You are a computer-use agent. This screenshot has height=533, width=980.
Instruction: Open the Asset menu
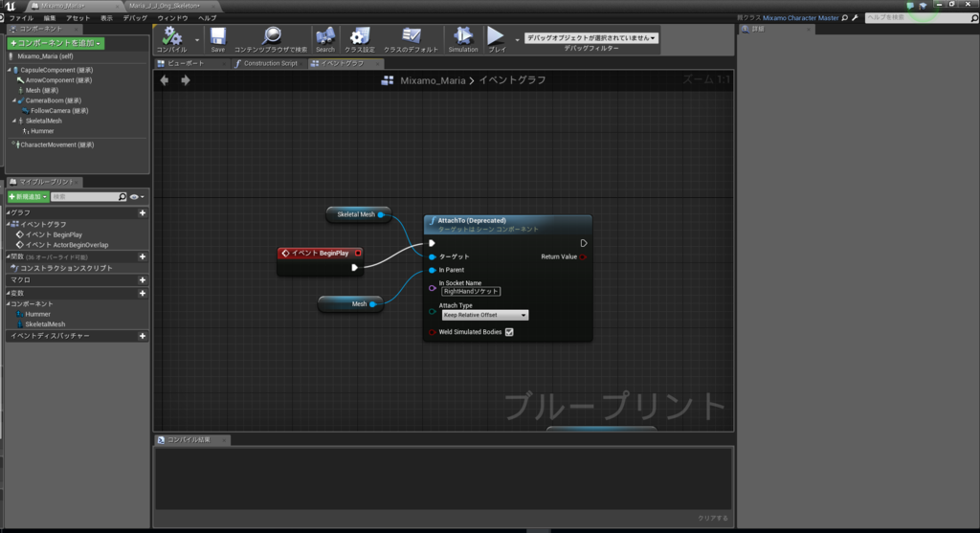click(x=78, y=18)
